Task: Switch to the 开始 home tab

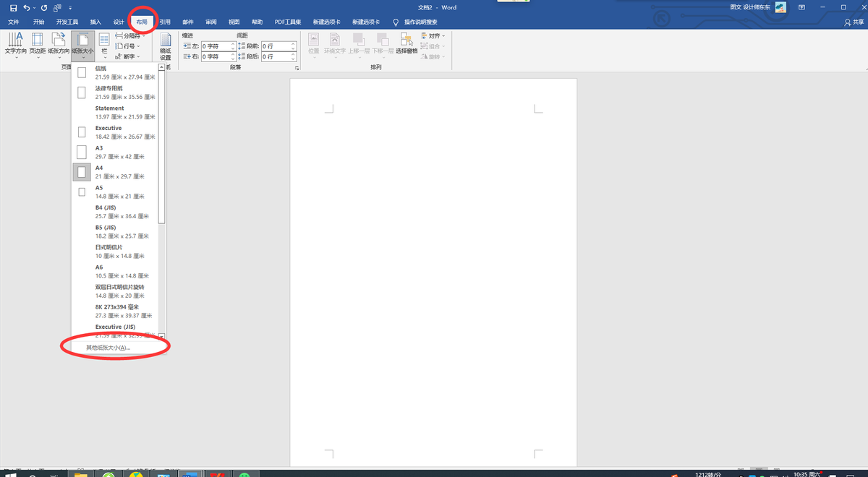Action: pos(38,22)
